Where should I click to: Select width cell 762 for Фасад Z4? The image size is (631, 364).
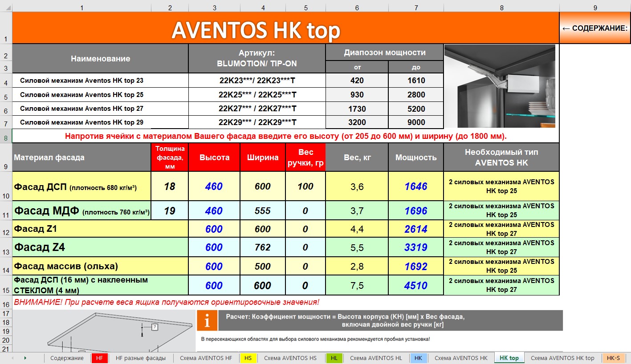click(x=263, y=247)
